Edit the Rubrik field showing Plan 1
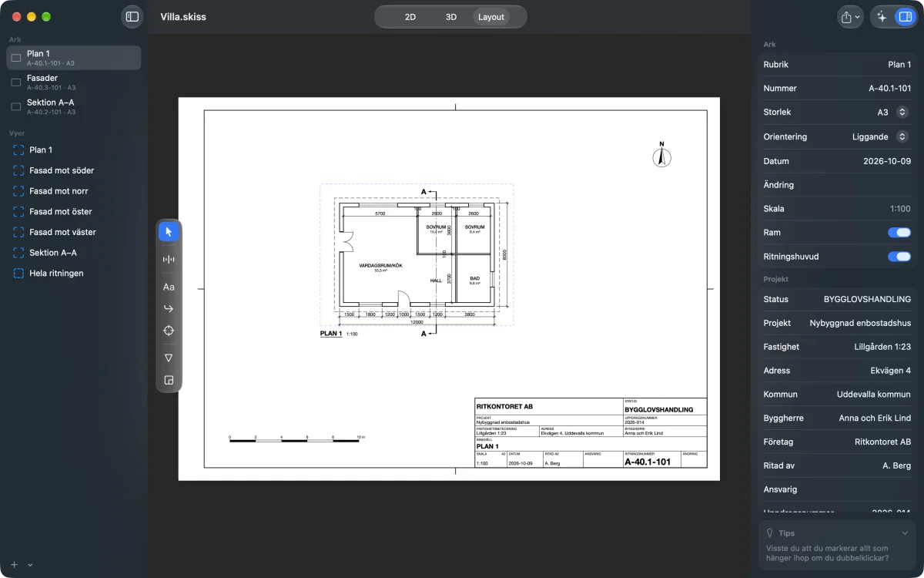This screenshot has height=578, width=924. (x=837, y=65)
